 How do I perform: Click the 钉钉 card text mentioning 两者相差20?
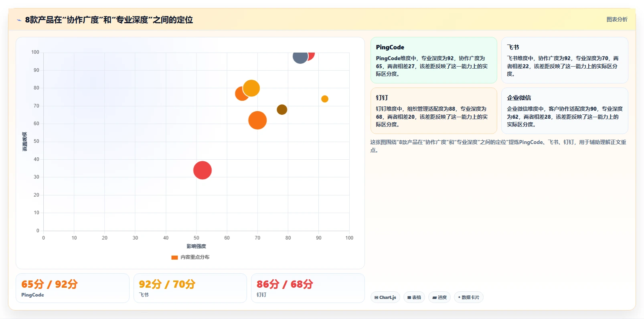click(x=432, y=117)
